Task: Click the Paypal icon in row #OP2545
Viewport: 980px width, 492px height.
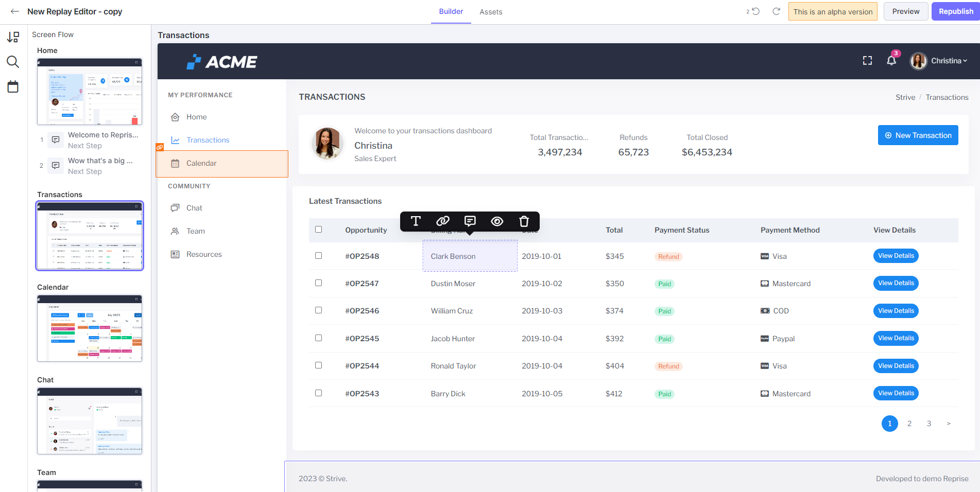Action: point(765,339)
